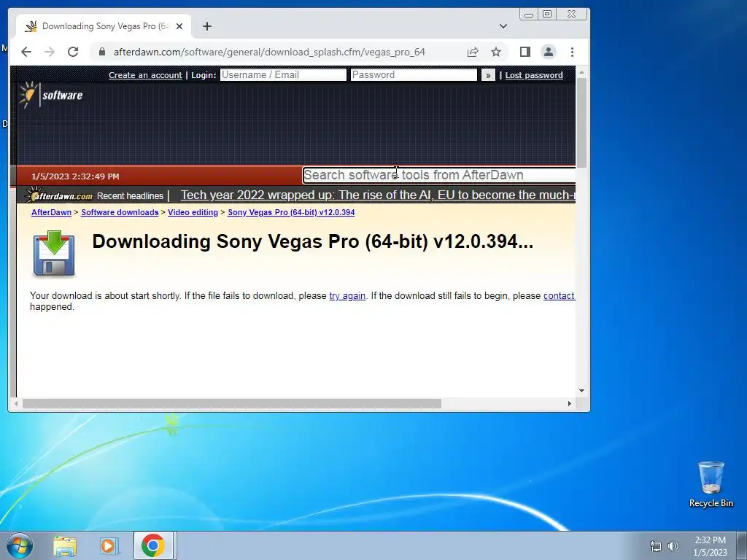747x560 pixels.
Task: Click the horizontal scrollbar left arrow
Action: click(16, 404)
